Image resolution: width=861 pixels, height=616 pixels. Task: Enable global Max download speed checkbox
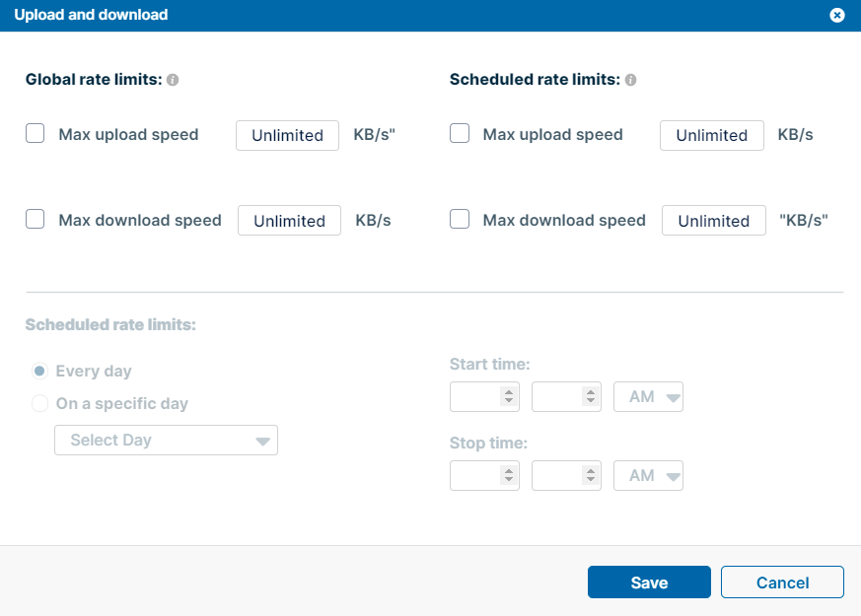[35, 218]
